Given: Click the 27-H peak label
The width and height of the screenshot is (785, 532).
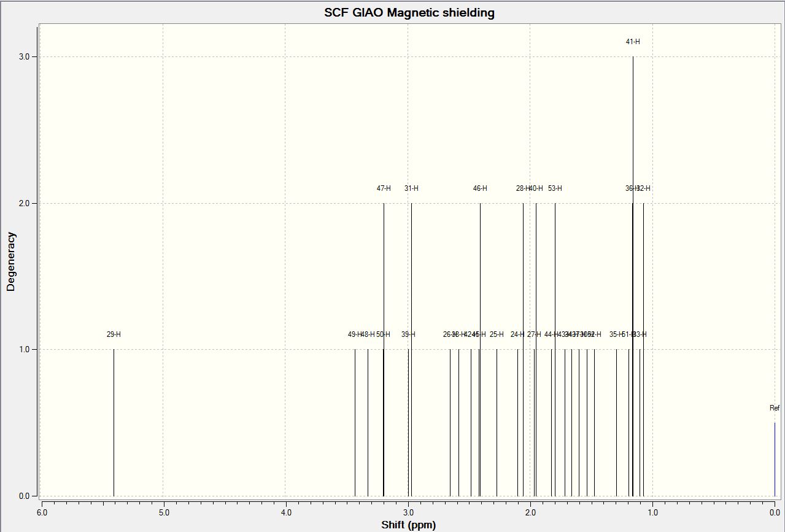Looking at the screenshot, I should [534, 334].
